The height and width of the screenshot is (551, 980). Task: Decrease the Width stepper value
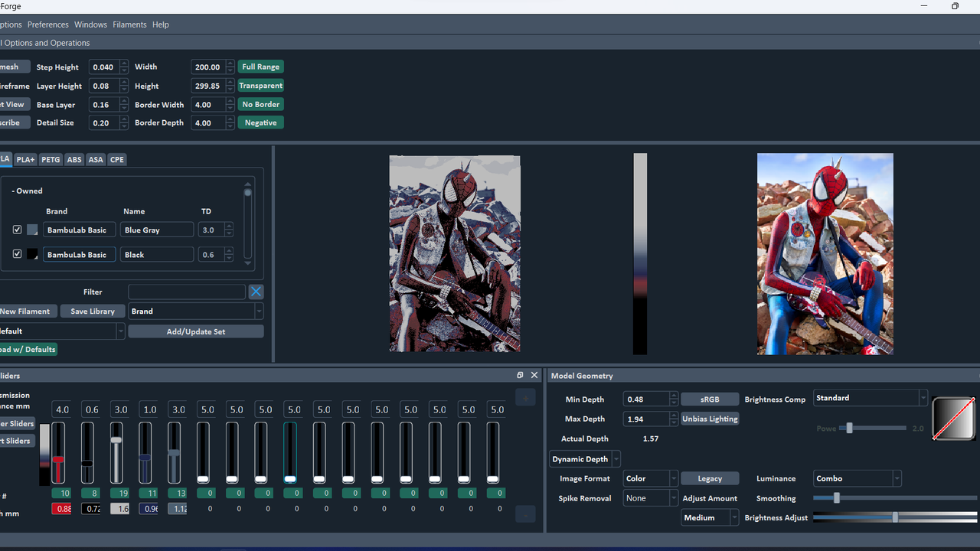pos(230,71)
